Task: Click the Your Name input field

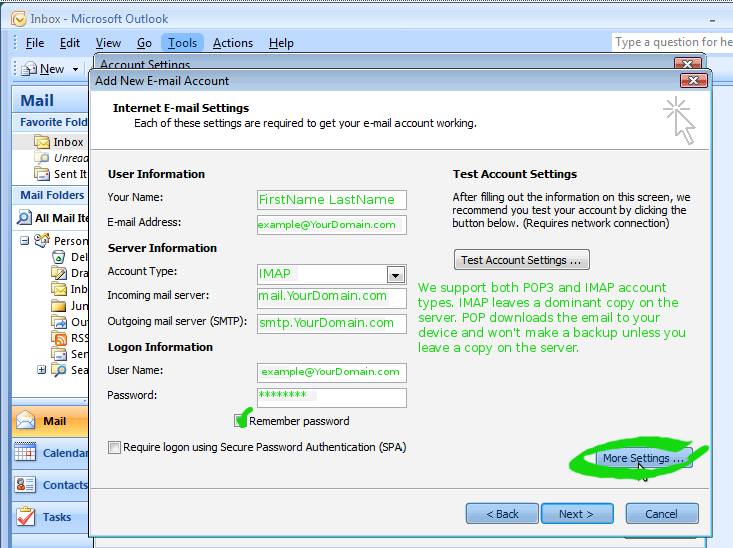Action: 331,200
